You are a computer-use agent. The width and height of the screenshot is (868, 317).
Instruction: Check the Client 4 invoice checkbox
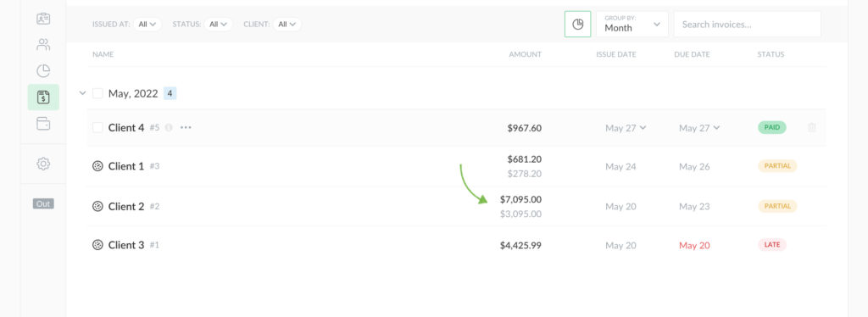(x=97, y=128)
